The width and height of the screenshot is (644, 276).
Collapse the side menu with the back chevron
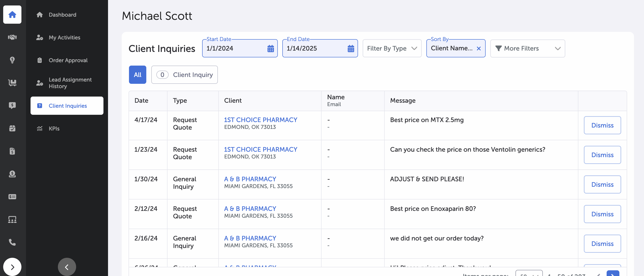[x=67, y=267]
